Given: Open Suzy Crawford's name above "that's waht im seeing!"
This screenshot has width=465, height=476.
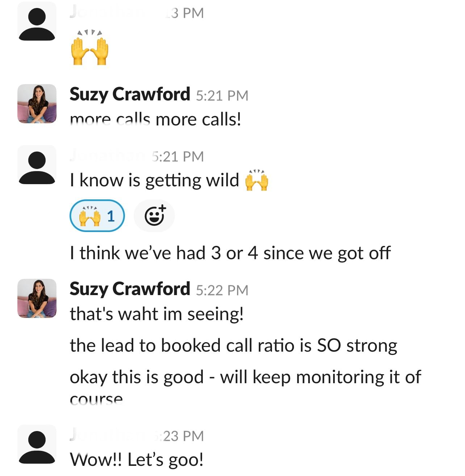Looking at the screenshot, I should [x=130, y=289].
